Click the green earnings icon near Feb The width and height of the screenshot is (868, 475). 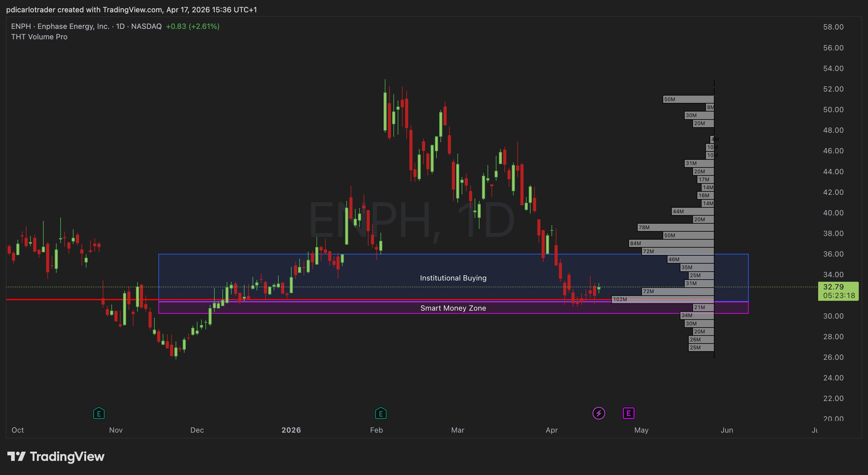click(380, 413)
